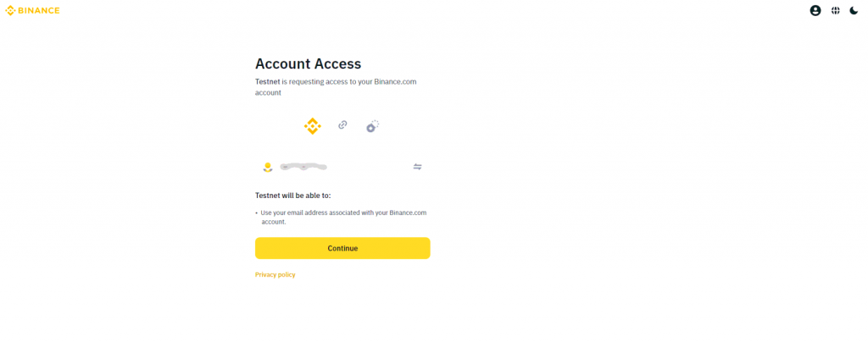
Task: Click the Binance diamond logo in header
Action: pyautogui.click(x=11, y=11)
